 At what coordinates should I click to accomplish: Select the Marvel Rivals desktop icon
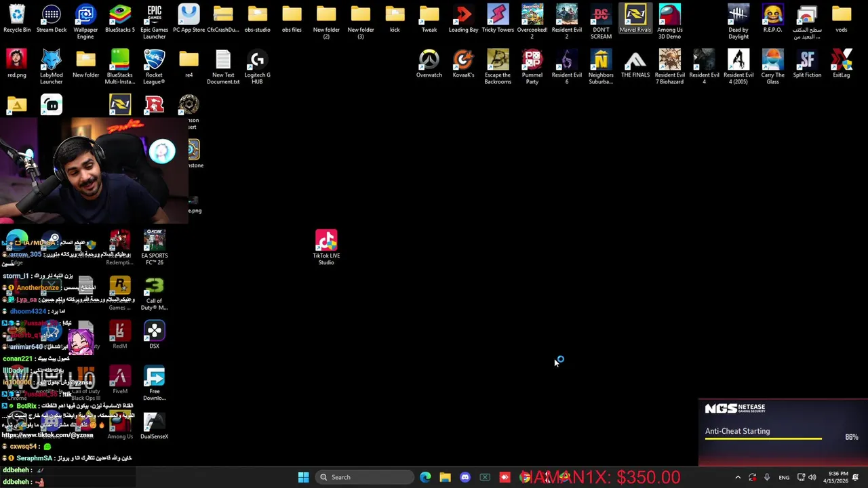(x=635, y=19)
